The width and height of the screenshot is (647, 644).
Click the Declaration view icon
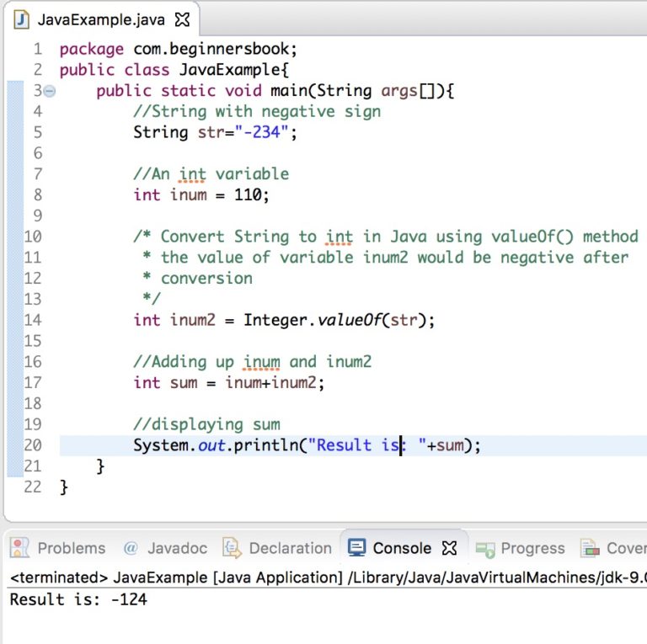tap(232, 548)
